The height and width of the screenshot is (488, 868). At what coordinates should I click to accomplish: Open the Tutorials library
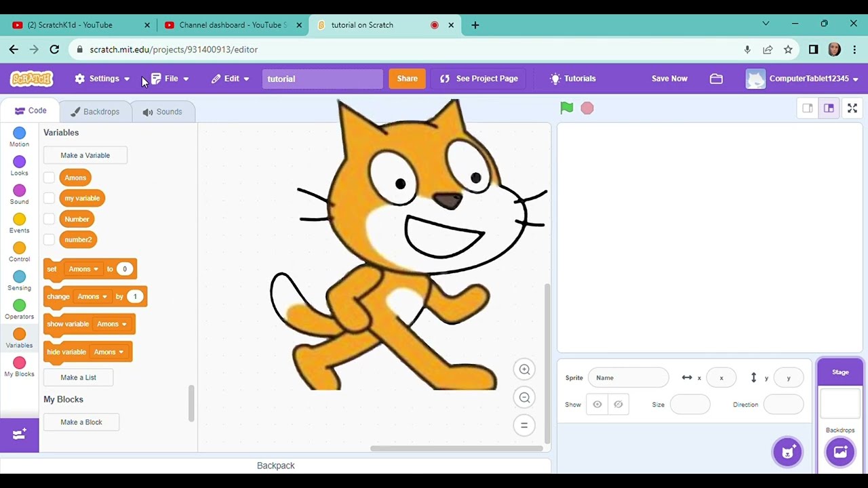click(x=573, y=79)
